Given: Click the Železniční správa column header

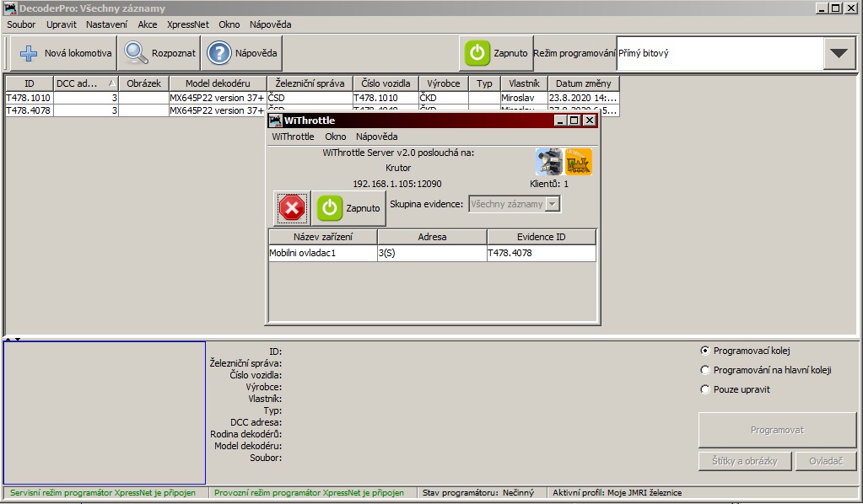Looking at the screenshot, I should point(310,83).
